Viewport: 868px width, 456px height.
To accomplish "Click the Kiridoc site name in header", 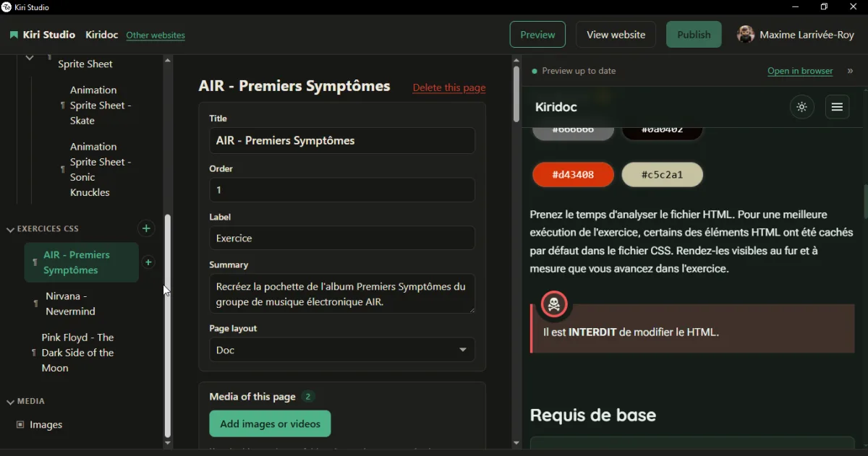I will coord(101,35).
